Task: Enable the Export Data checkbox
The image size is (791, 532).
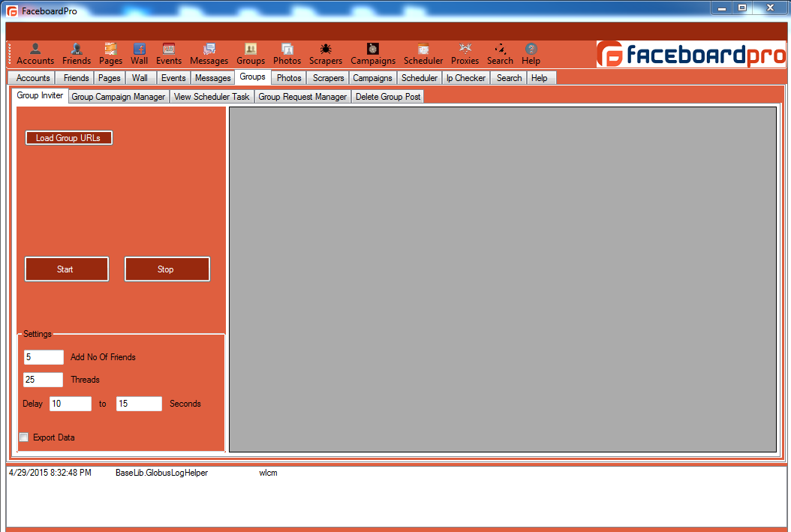Action: point(24,437)
